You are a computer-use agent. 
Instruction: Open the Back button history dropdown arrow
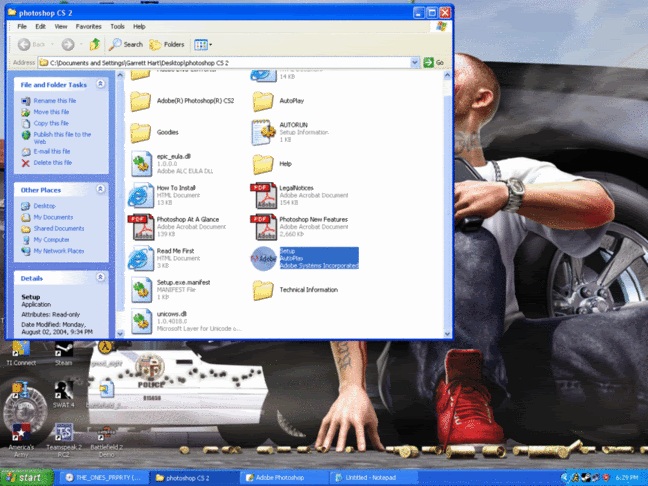[x=52, y=44]
